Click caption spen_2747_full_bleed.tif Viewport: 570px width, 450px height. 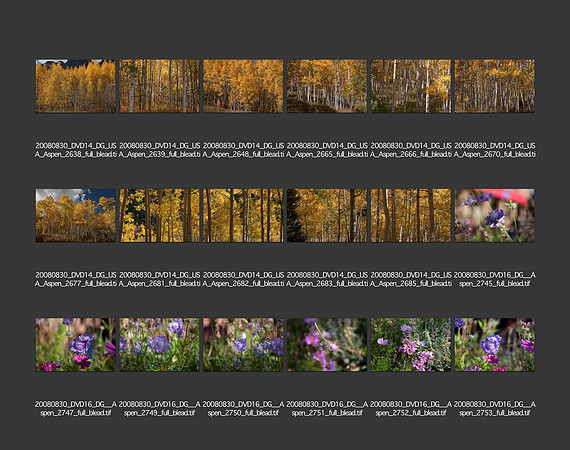coord(76,413)
